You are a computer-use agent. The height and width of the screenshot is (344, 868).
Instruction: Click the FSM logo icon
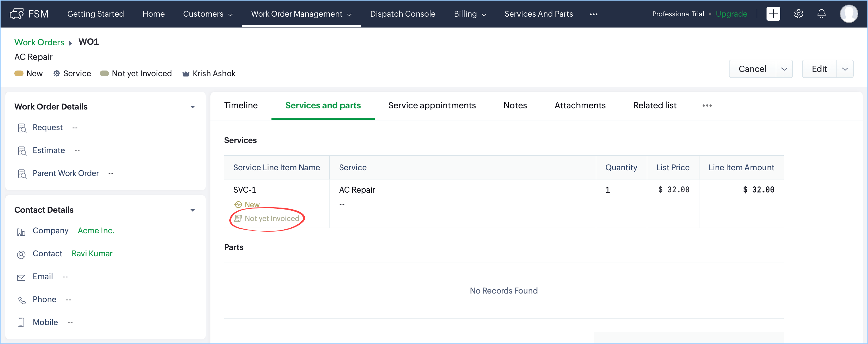pyautogui.click(x=16, y=14)
